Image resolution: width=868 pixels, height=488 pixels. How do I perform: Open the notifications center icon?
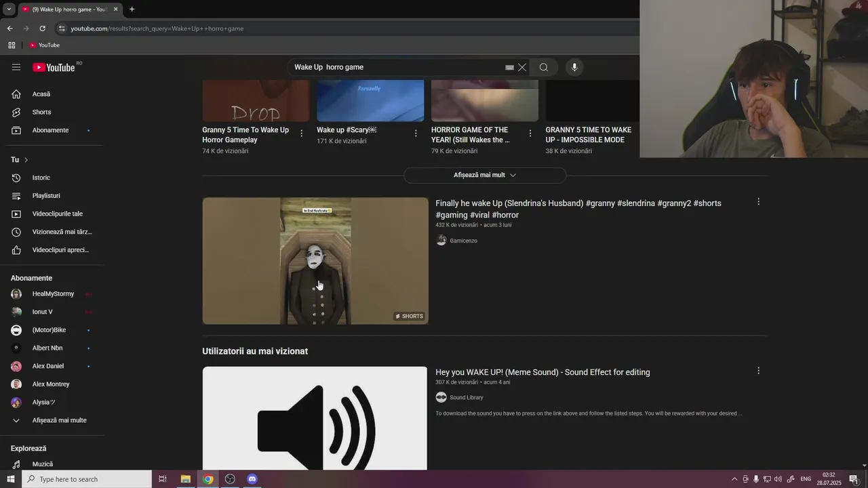pos(854,479)
